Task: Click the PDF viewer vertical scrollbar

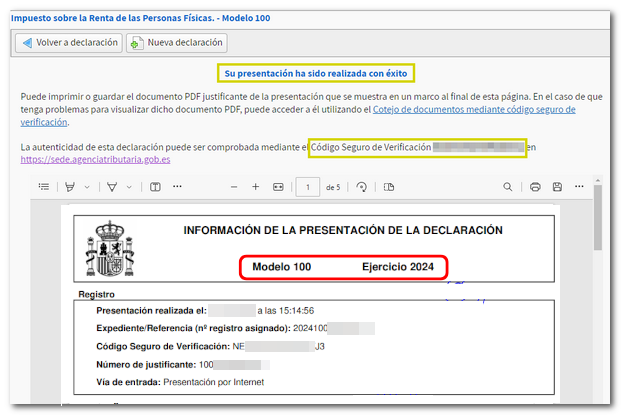Action: coord(597,230)
